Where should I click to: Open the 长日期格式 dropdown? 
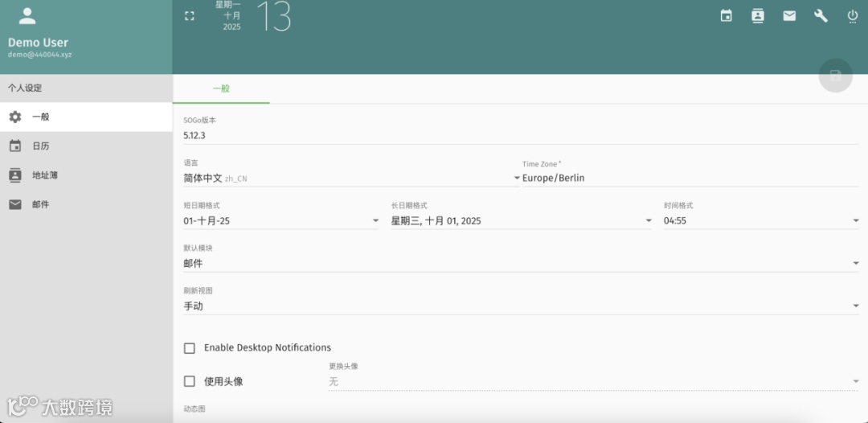[522, 221]
